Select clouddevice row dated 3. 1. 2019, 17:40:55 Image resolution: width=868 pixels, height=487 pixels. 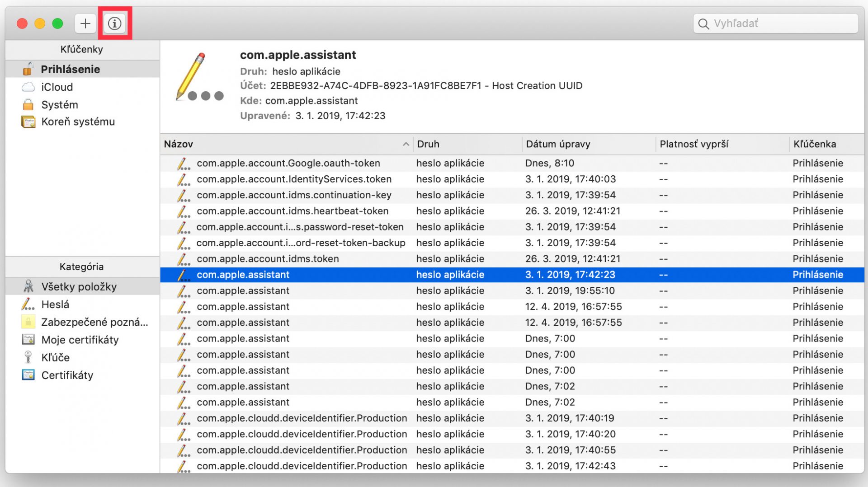tap(512, 450)
